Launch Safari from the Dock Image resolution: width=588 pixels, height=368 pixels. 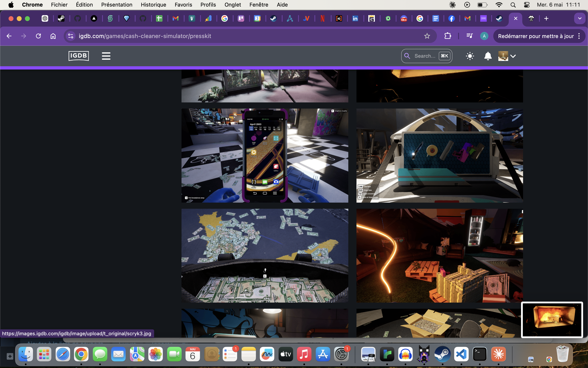63,354
